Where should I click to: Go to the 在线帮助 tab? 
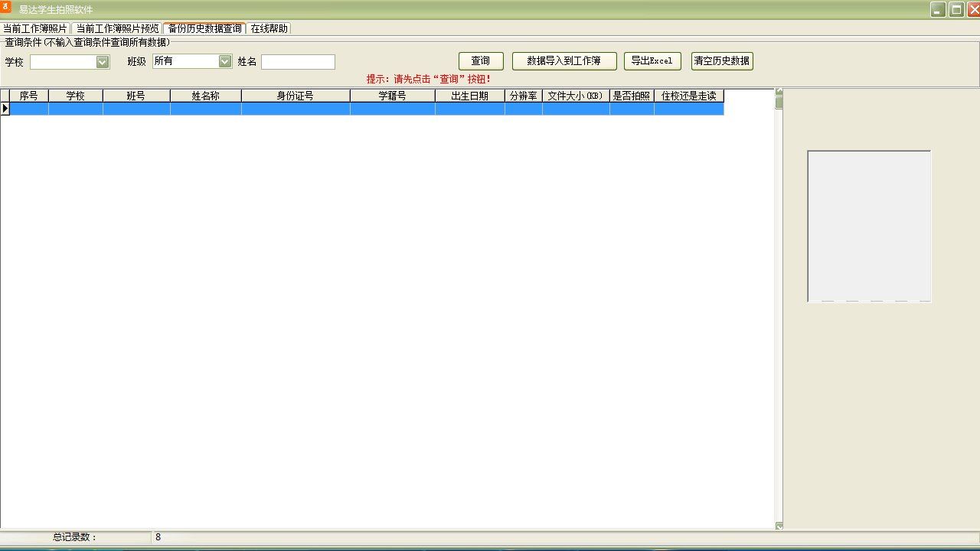point(269,28)
